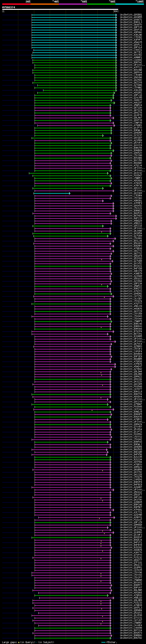Select hit label UniRef100_C1KA92
The width and height of the screenshot is (146, 644).
(131, 60)
